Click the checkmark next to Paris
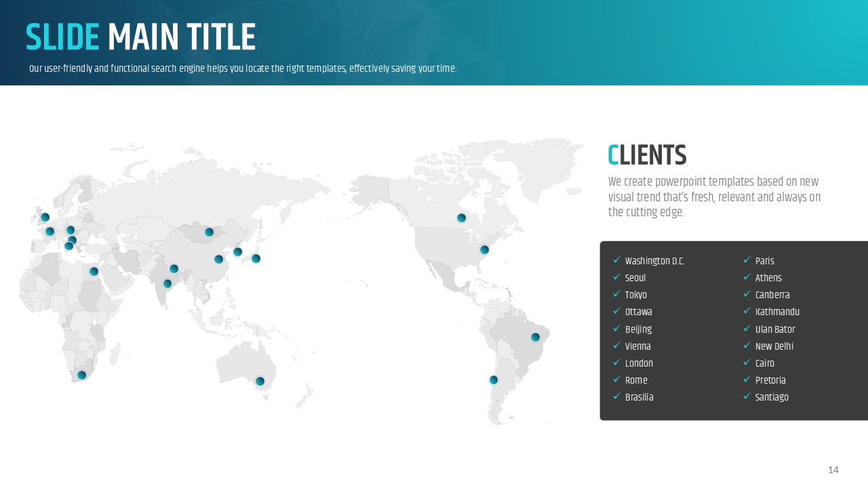This screenshot has width=868, height=488. [747, 260]
